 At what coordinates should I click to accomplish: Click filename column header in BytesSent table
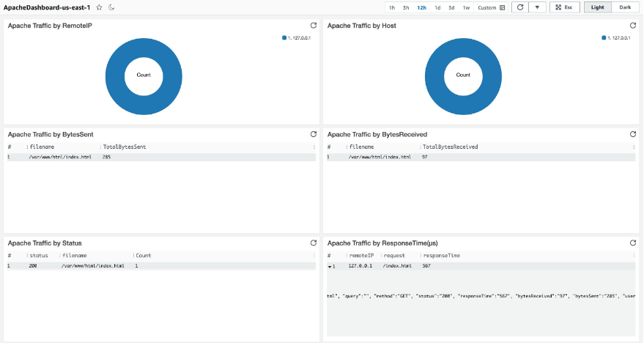coord(42,147)
